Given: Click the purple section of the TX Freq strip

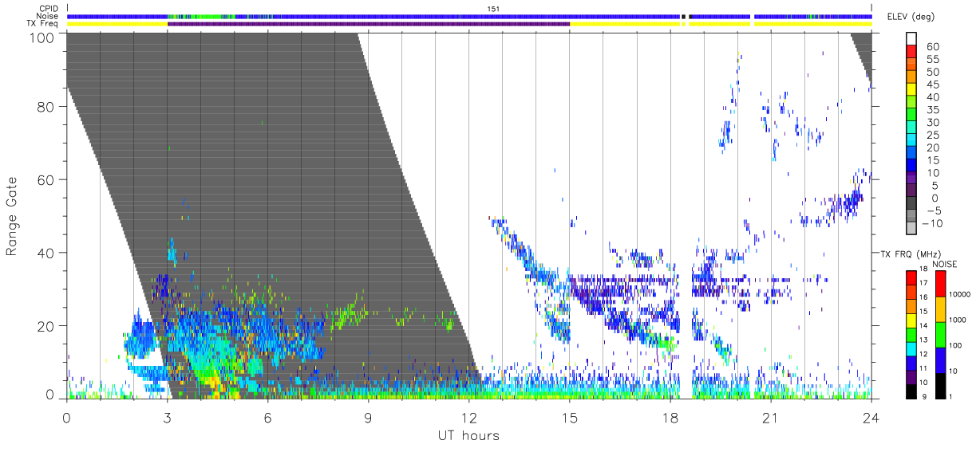Looking at the screenshot, I should [369, 24].
